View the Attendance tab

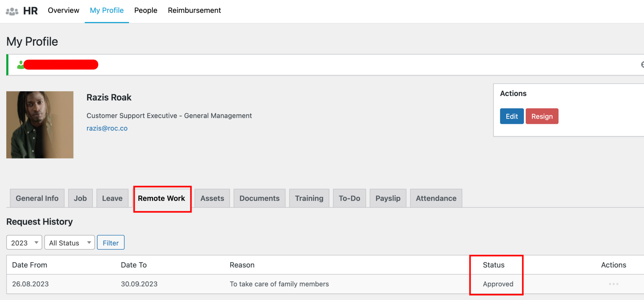coord(436,198)
